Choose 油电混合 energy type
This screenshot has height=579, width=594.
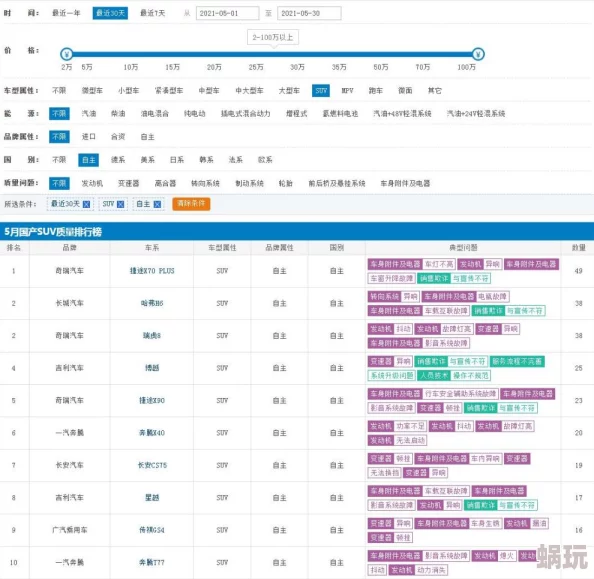point(155,114)
